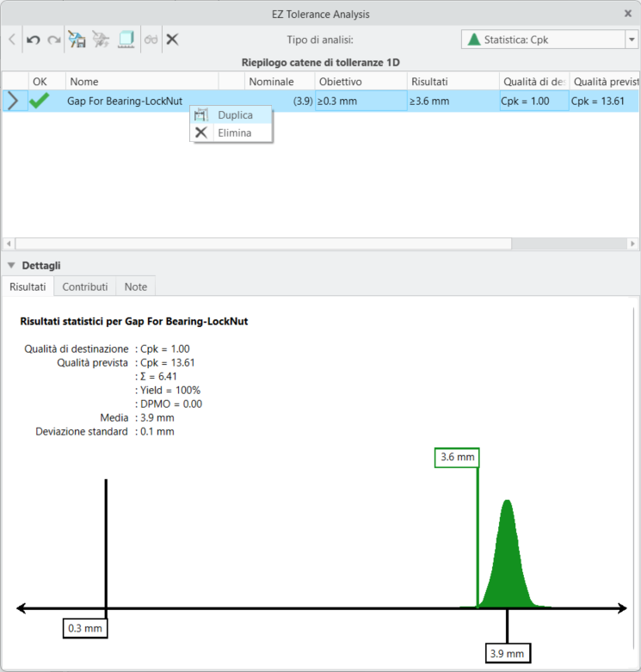Switch to the Contributi tab
This screenshot has width=641, height=672.
click(x=85, y=287)
